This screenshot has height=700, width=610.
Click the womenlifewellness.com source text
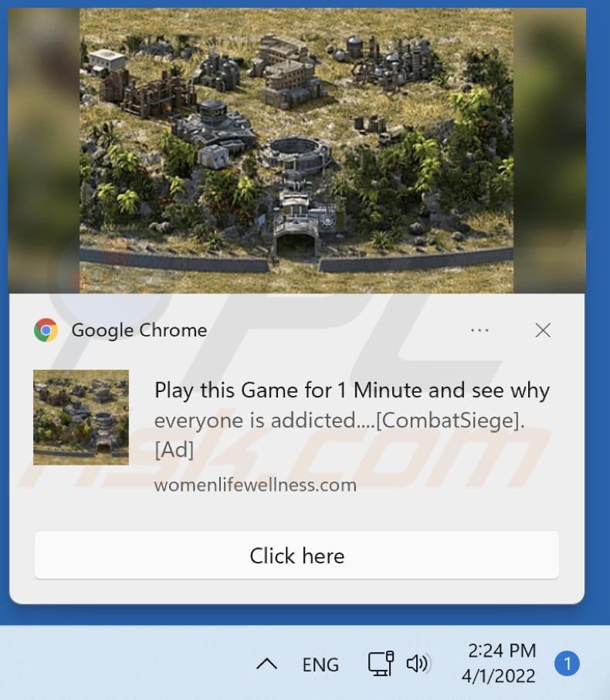pyautogui.click(x=256, y=485)
